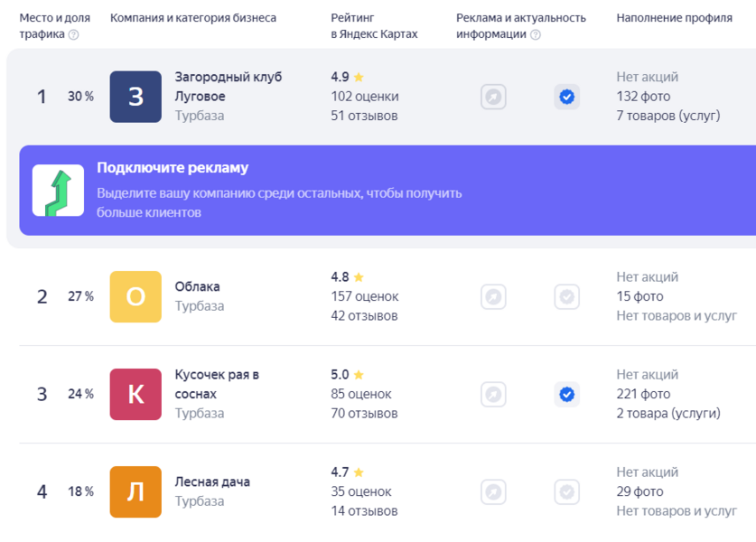Open company 'Кусочек рая в соснах'
The height and width of the screenshot is (542, 756).
tap(217, 384)
